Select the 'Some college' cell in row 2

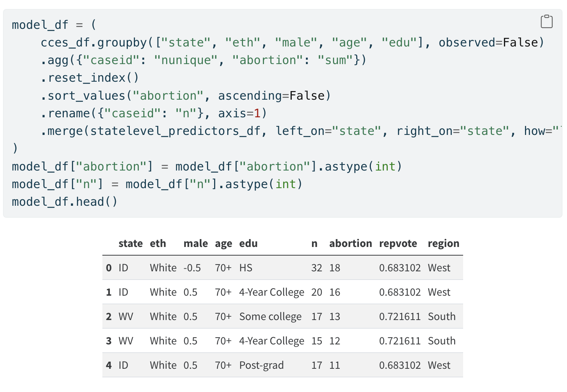pyautogui.click(x=270, y=317)
